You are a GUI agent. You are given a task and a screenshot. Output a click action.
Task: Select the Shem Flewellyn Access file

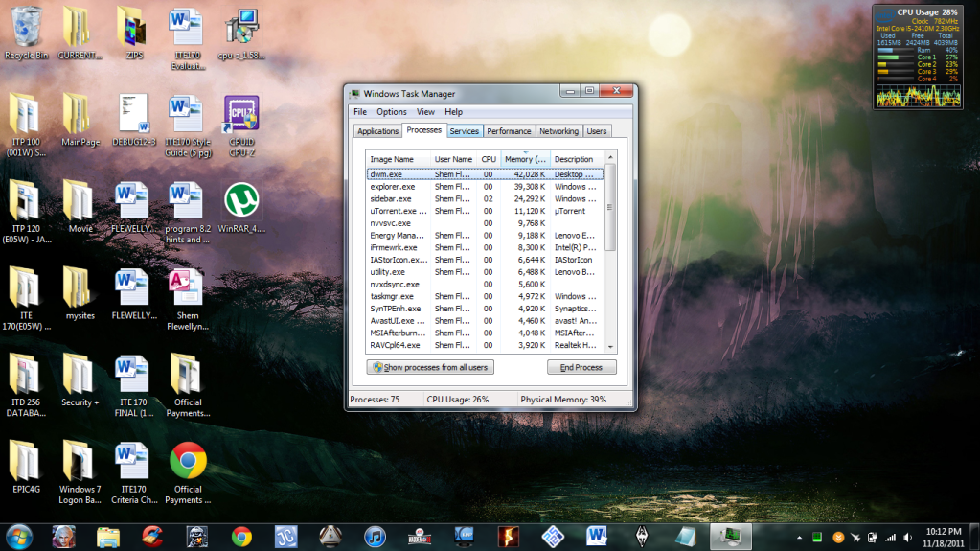[188, 298]
